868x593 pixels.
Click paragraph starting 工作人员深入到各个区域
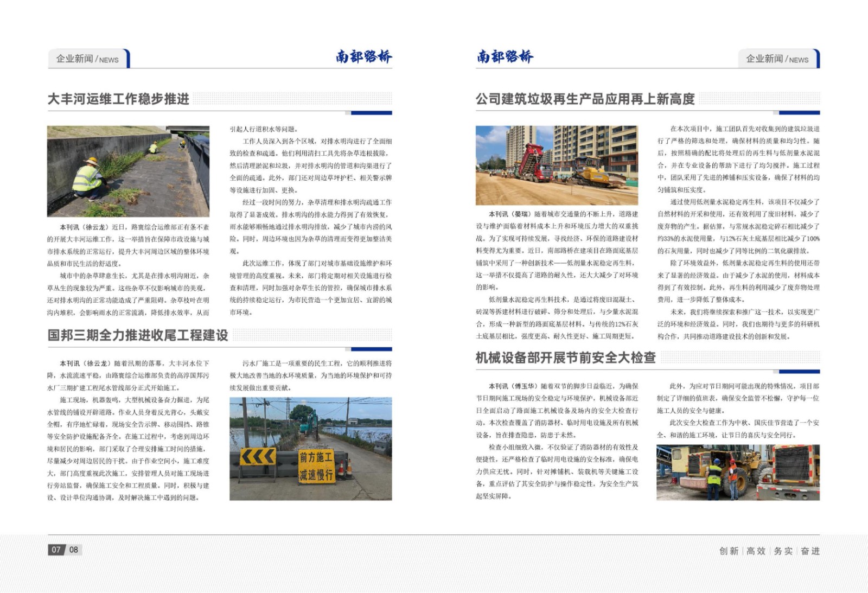click(310, 165)
